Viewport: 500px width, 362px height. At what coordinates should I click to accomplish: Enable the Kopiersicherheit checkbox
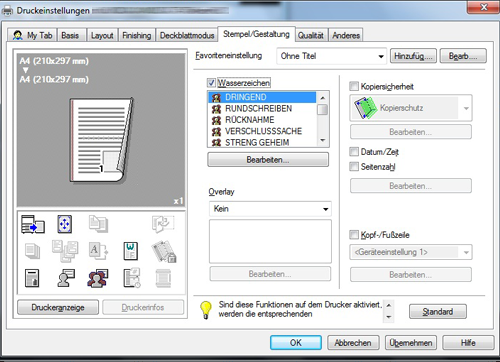[354, 87]
